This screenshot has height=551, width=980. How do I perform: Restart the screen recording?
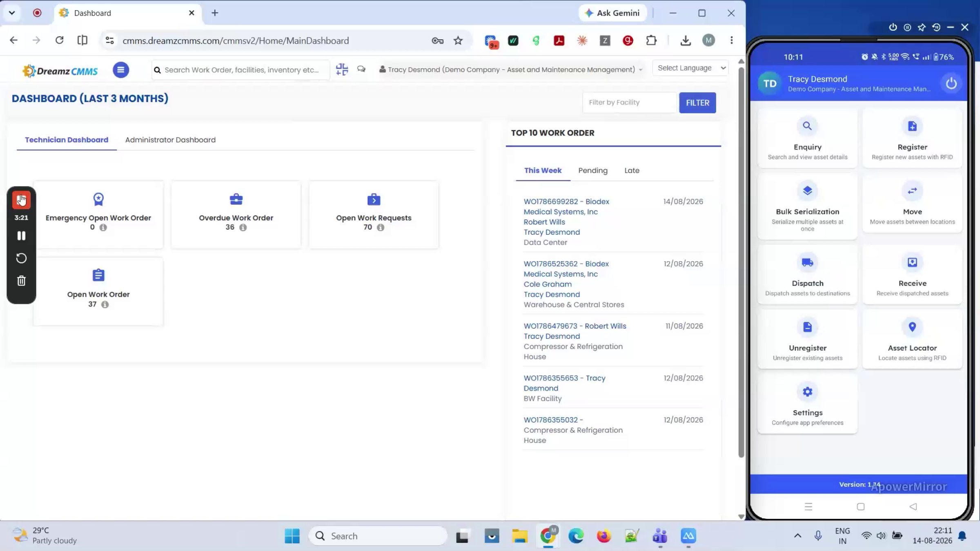coord(21,258)
